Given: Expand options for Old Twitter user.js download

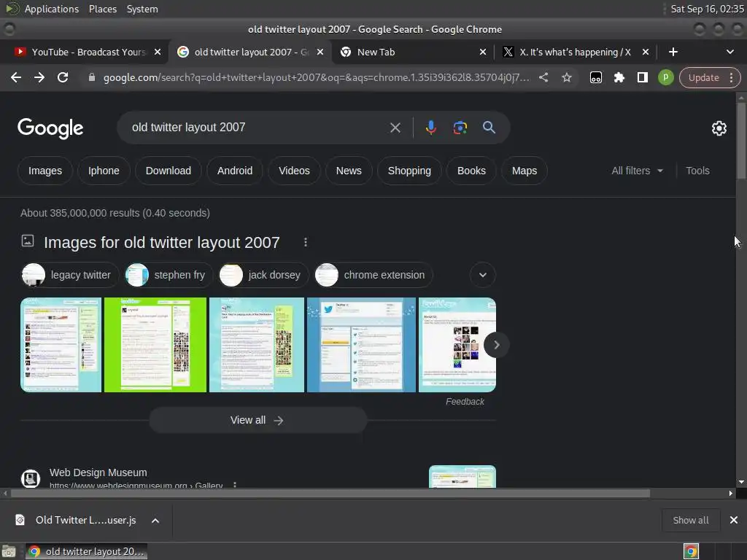Looking at the screenshot, I should point(155,521).
